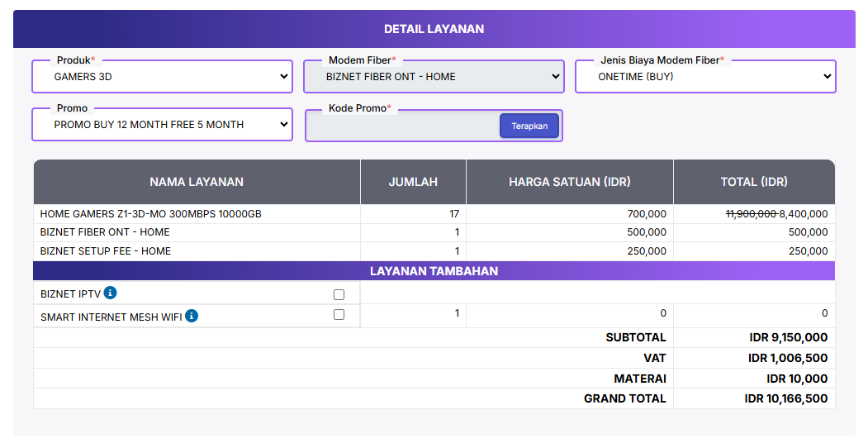Select the 700,000 unit price cell
The image size is (868, 448).
click(x=570, y=214)
